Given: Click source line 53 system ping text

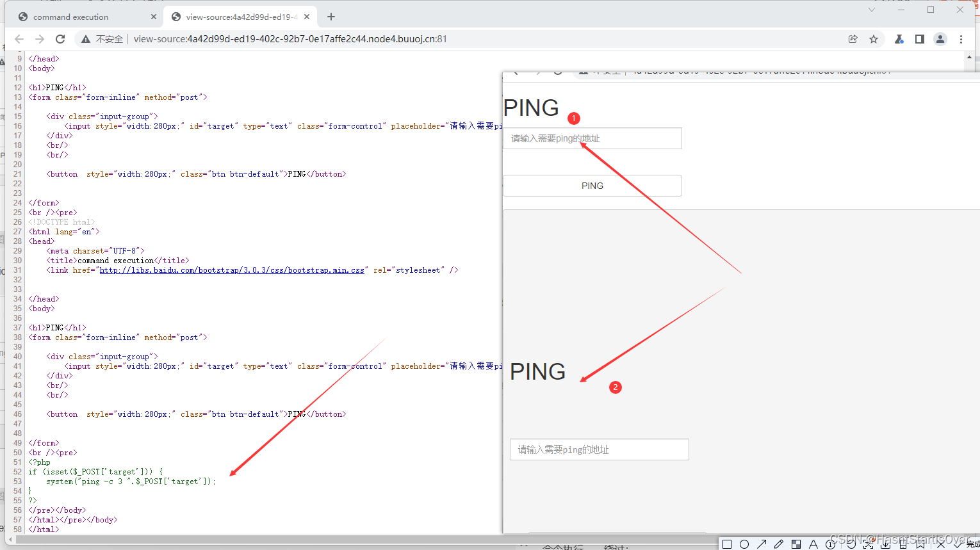Looking at the screenshot, I should [131, 481].
